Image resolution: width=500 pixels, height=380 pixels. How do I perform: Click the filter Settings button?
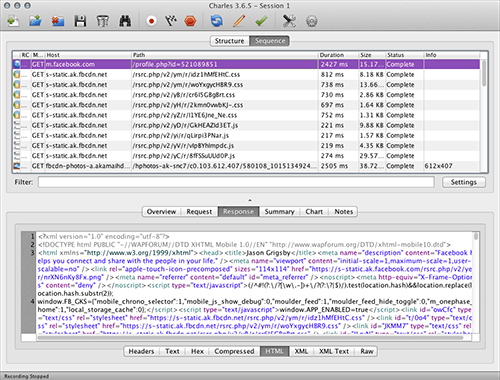point(464,182)
